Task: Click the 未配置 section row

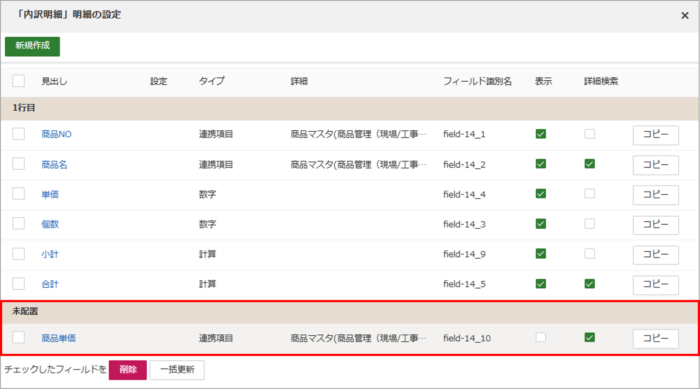Action: tap(350, 312)
